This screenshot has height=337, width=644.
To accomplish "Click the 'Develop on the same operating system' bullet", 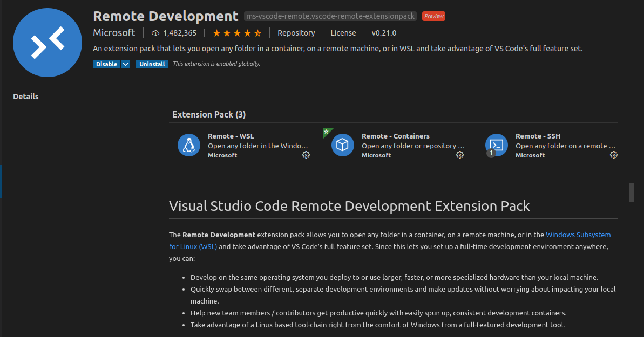I will click(x=394, y=278).
